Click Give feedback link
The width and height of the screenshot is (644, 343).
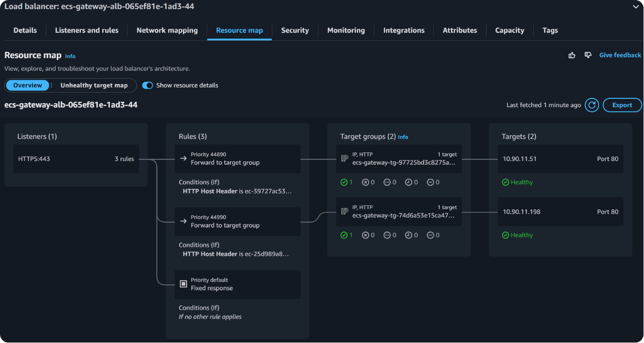(x=620, y=55)
